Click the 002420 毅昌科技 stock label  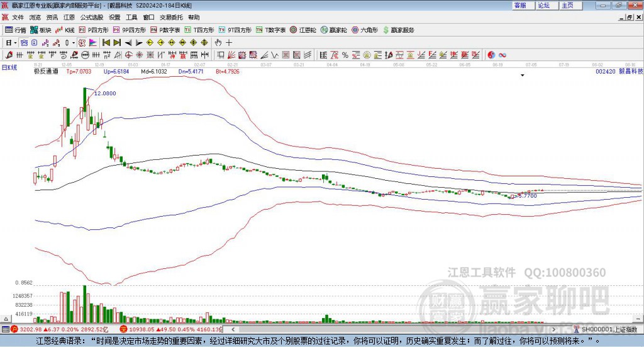(x=619, y=71)
